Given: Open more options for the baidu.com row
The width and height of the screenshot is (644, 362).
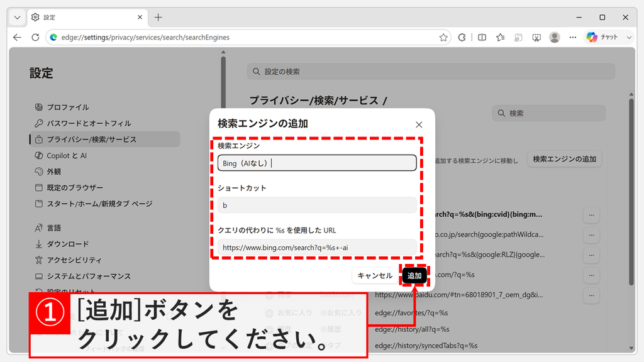Looking at the screenshot, I should pyautogui.click(x=591, y=295).
